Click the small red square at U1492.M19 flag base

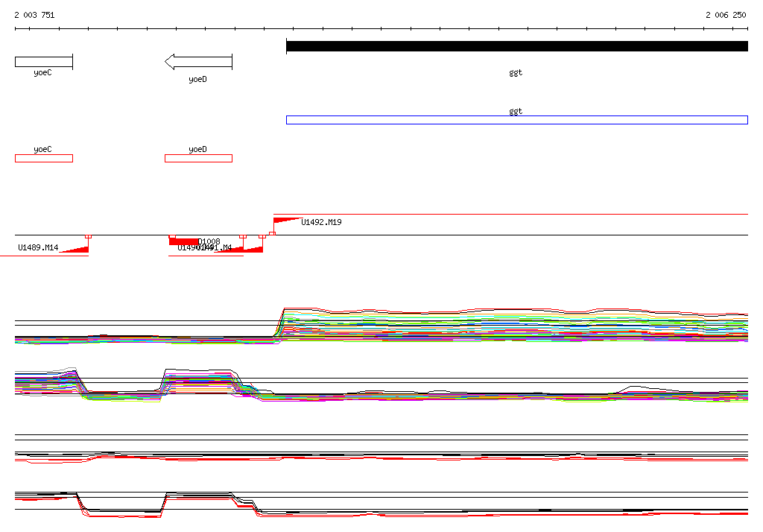(273, 234)
